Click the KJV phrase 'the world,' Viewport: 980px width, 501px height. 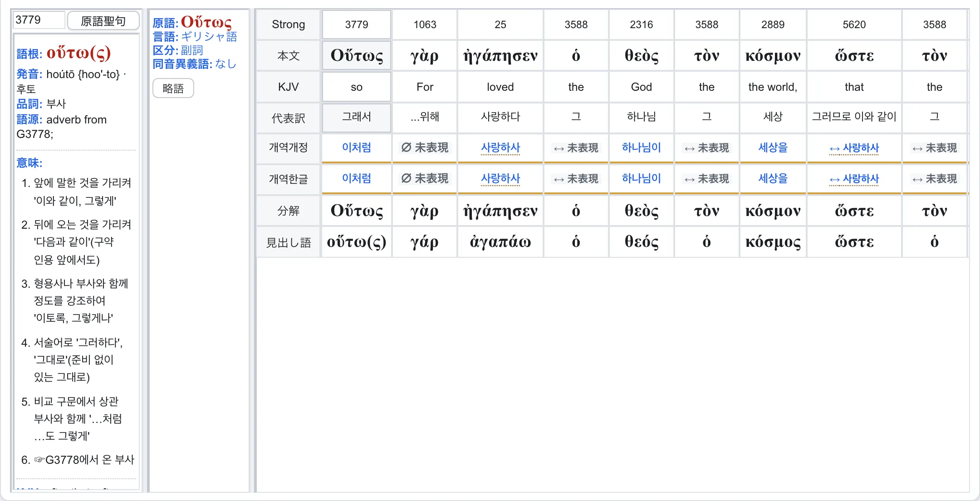[773, 87]
